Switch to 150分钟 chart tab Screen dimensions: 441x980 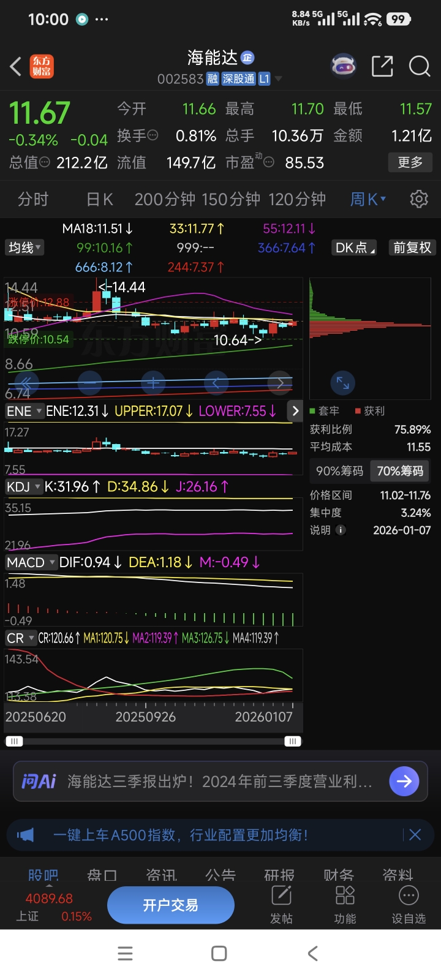pos(232,199)
